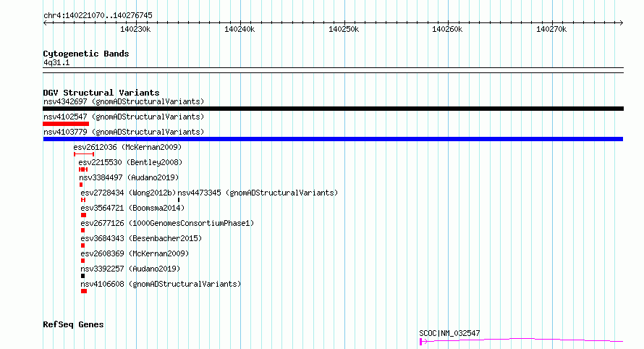Click the esv2608369 red marker
This screenshot has width=644, height=349.
82,261
